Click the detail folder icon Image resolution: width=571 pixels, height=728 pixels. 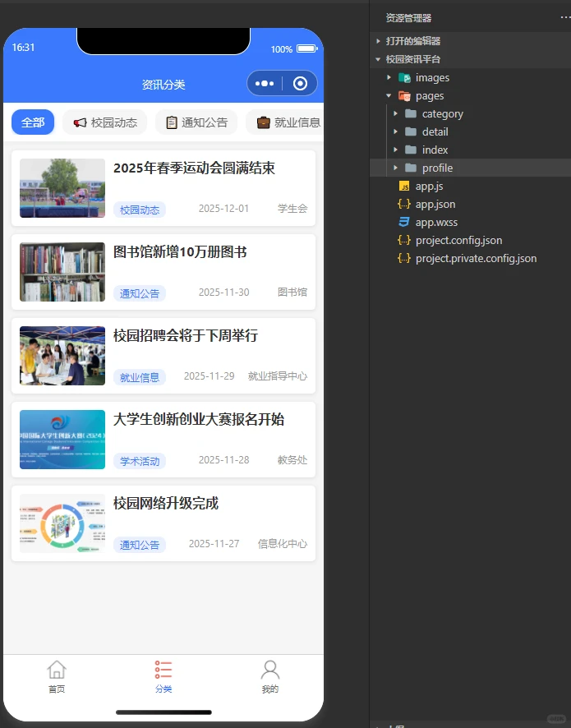tap(410, 131)
